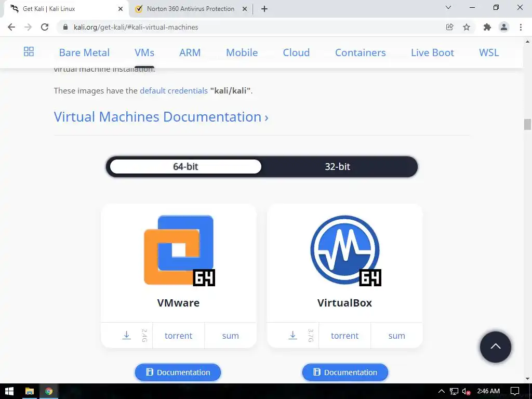Share this page icon in address bar
This screenshot has width=532, height=399.
449,27
